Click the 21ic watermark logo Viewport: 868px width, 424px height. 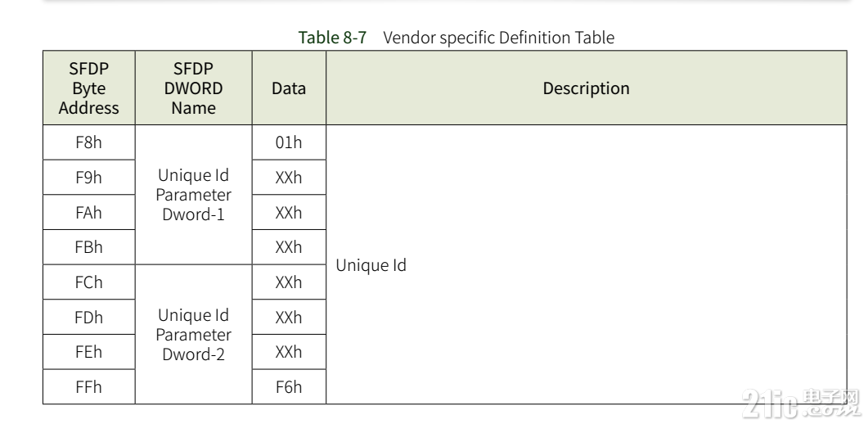point(801,403)
